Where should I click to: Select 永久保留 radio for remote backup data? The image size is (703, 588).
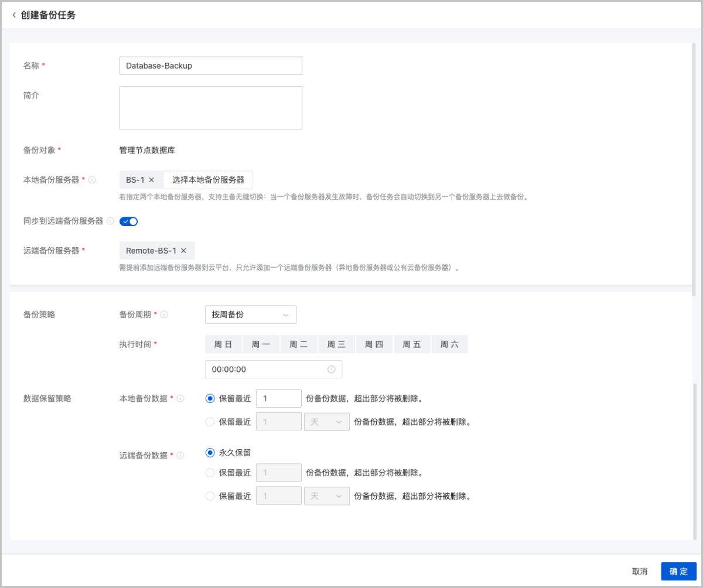tap(210, 453)
